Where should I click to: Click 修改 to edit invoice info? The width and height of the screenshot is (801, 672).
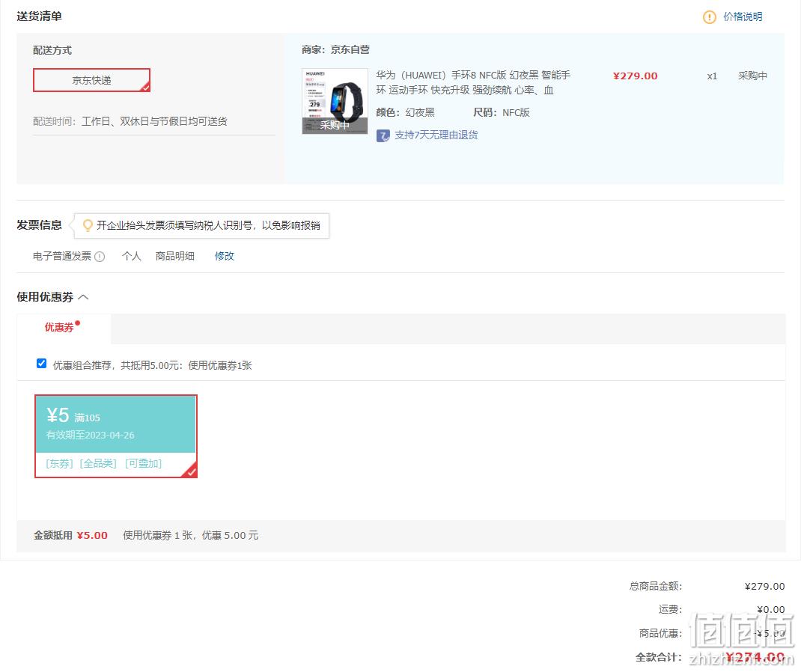(225, 256)
